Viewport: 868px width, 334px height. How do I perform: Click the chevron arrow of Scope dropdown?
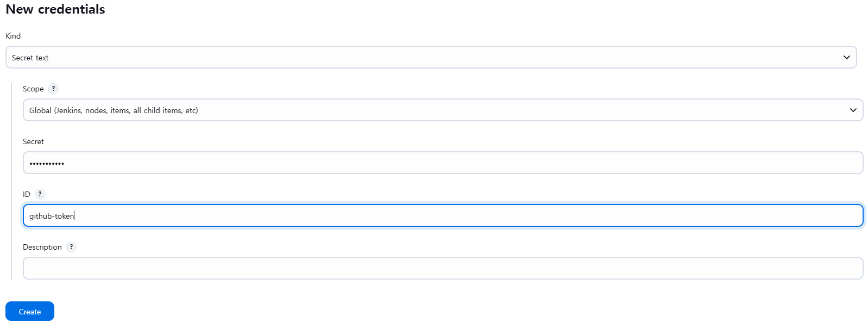pyautogui.click(x=853, y=110)
